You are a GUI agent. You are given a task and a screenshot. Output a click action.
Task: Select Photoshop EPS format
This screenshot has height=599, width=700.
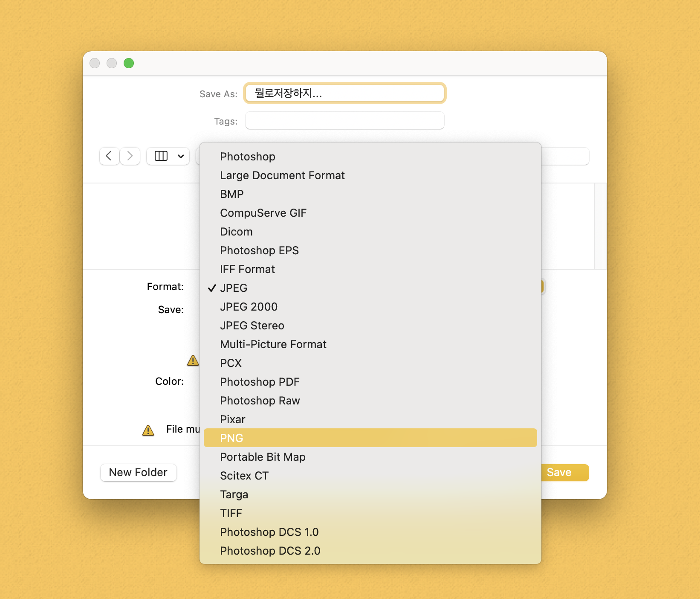click(370, 250)
